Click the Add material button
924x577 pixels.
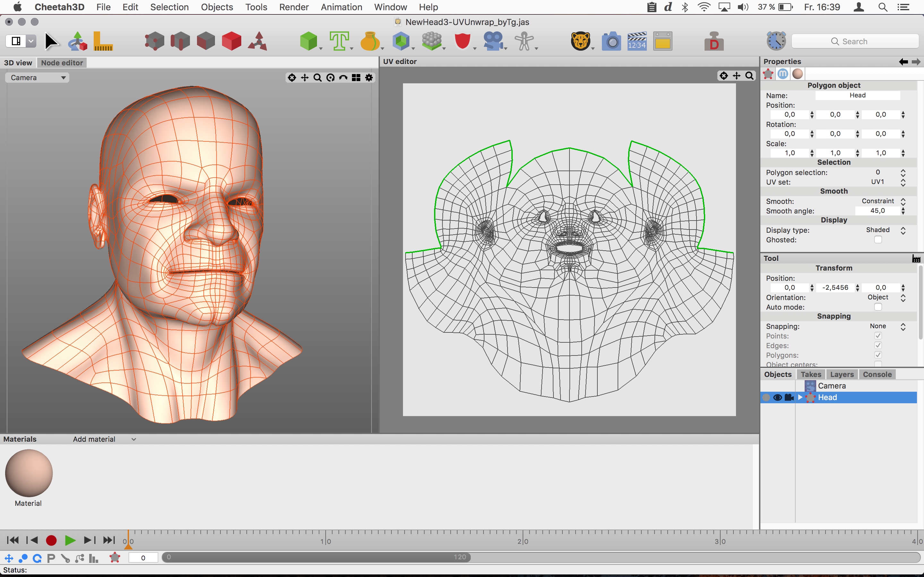(x=94, y=439)
